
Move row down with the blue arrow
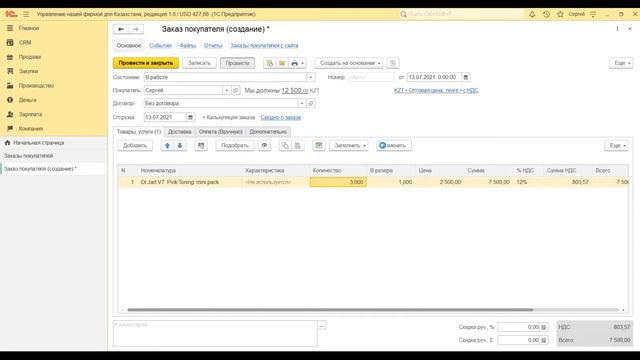coord(180,146)
